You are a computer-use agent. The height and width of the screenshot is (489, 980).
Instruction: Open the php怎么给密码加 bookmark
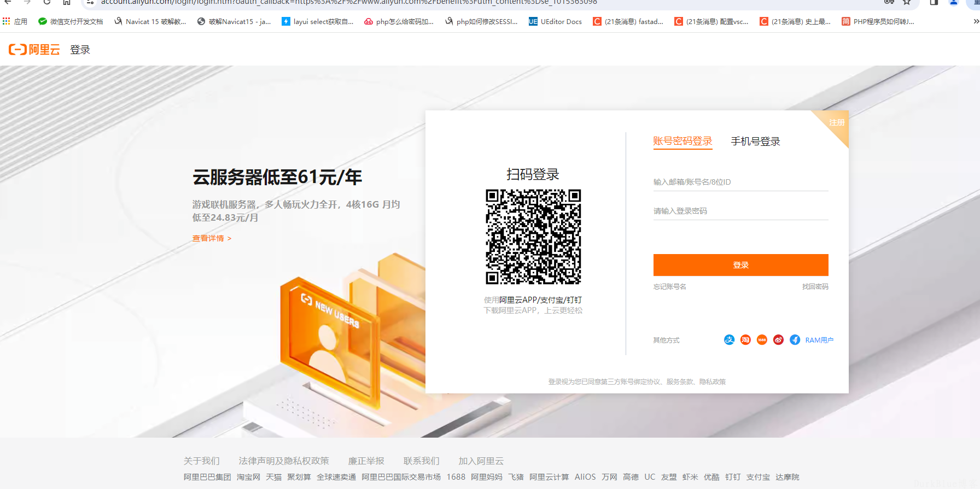click(x=399, y=22)
